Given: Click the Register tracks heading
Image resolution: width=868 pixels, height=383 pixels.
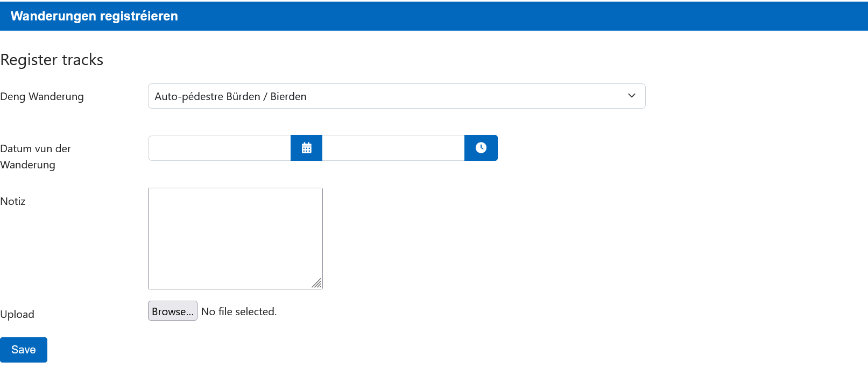Looking at the screenshot, I should pyautogui.click(x=52, y=60).
